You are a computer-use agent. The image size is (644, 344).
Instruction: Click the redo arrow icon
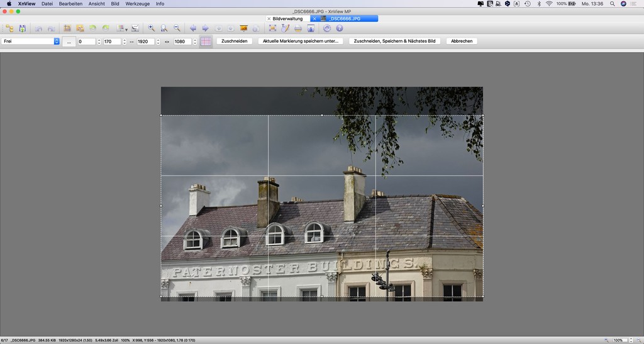tap(52, 28)
